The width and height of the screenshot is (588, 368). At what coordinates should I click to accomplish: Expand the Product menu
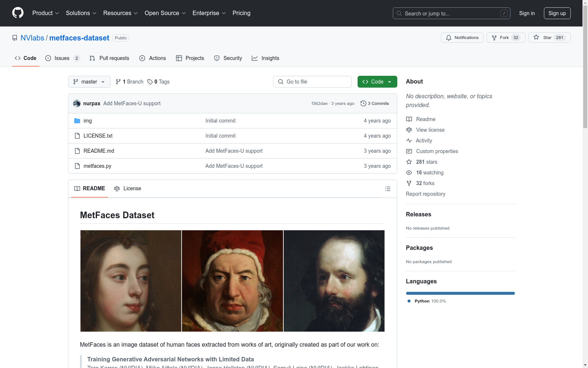[x=46, y=13]
